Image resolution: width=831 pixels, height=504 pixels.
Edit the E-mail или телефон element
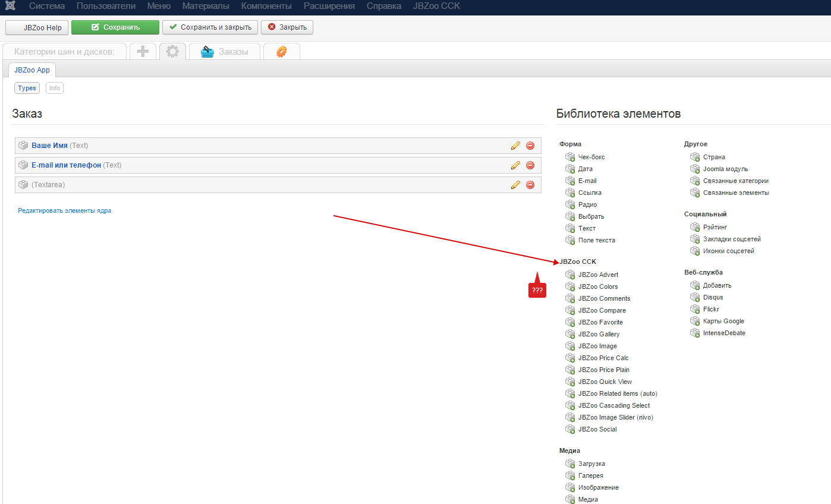[515, 165]
